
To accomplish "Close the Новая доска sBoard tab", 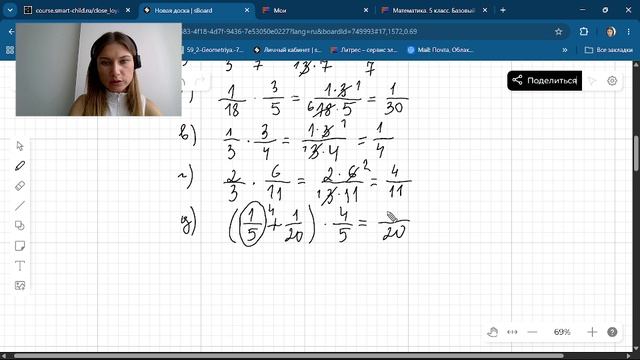I will [x=247, y=10].
